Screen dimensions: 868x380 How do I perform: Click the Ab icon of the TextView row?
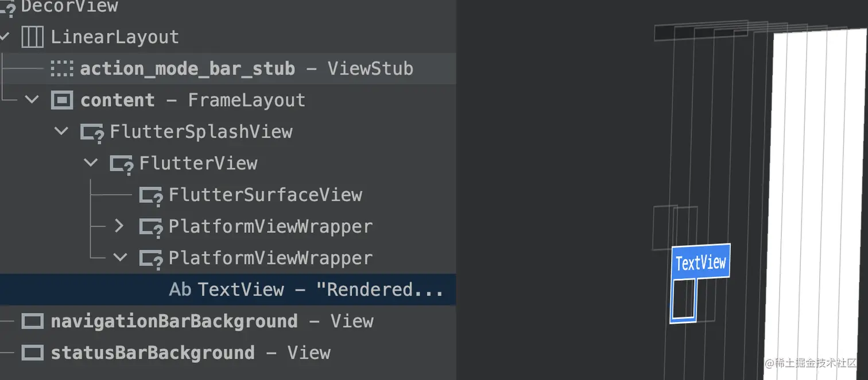(x=180, y=290)
